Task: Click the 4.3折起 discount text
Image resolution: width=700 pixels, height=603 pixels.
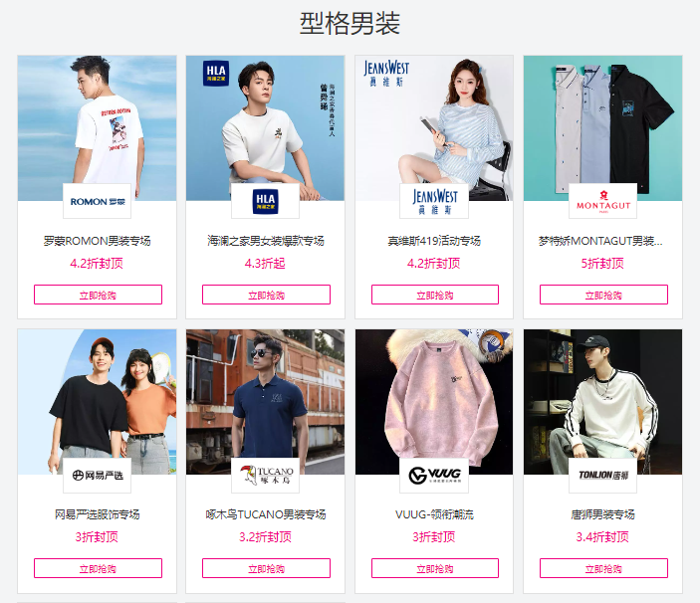Action: 265,263
